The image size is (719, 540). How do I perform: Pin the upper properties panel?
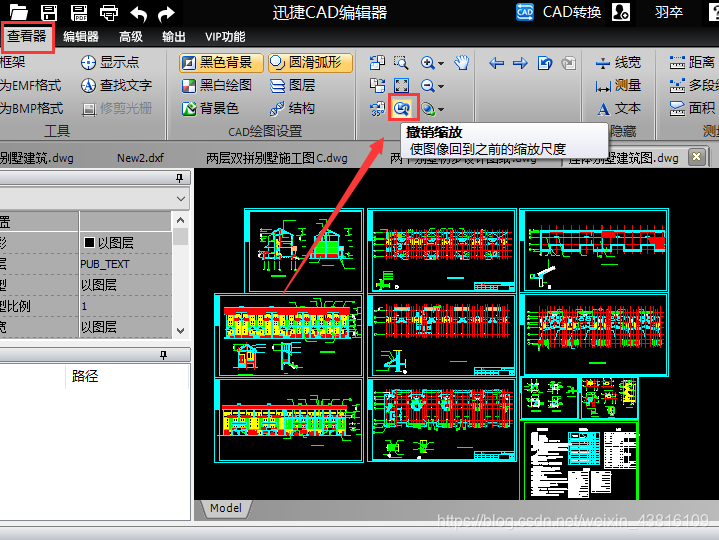pos(179,178)
